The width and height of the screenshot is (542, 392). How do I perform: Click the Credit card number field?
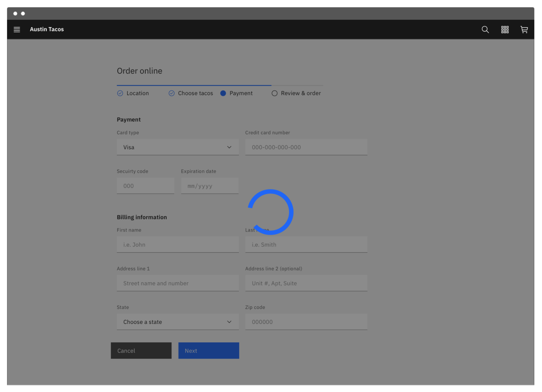coord(306,147)
